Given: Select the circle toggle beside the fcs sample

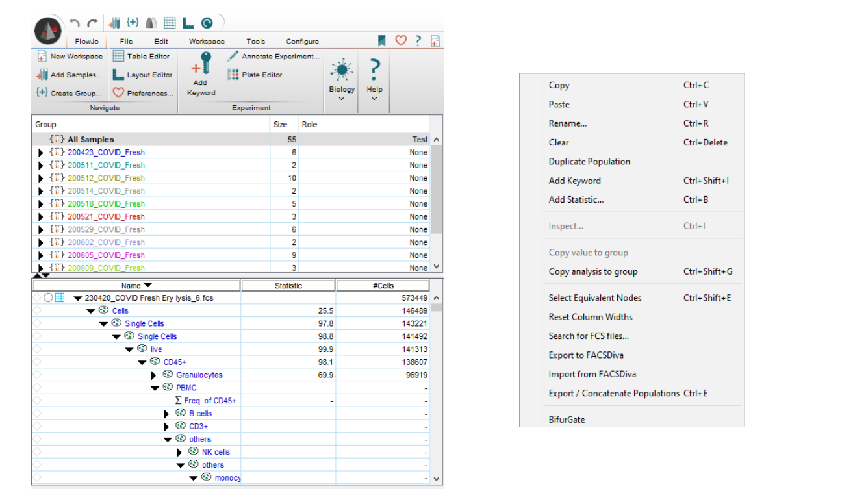Looking at the screenshot, I should (x=48, y=298).
